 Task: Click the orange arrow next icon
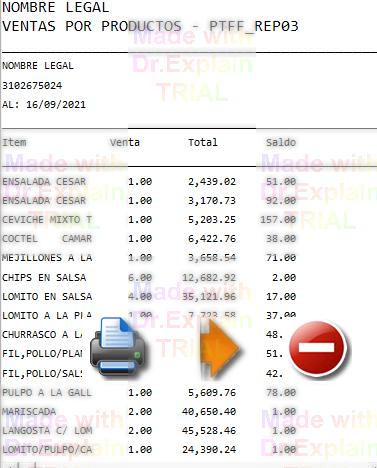coord(219,348)
